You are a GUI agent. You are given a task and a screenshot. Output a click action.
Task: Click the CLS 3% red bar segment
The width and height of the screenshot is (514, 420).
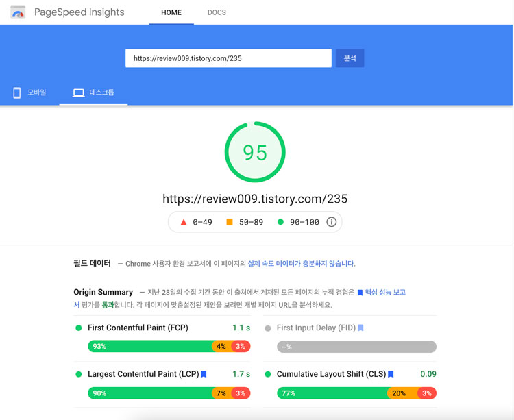427,393
